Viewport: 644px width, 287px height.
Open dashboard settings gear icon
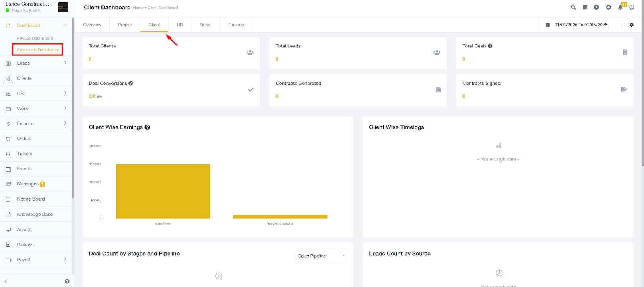pos(632,25)
